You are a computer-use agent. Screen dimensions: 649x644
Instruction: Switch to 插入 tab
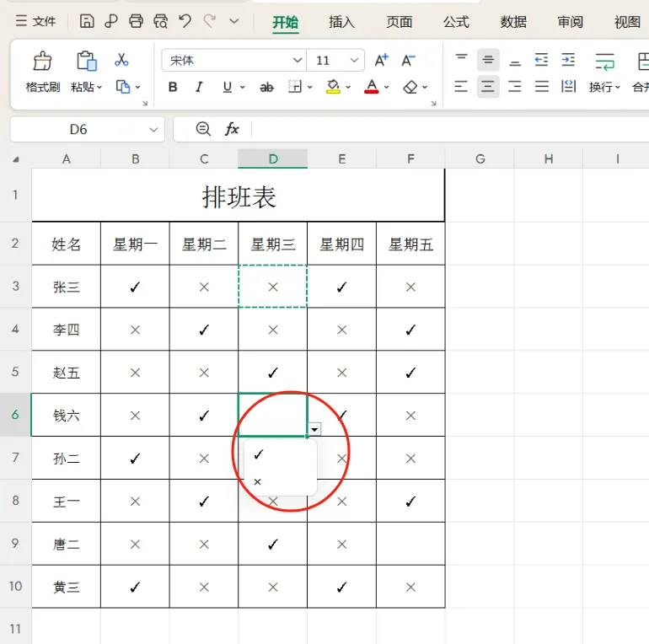(341, 22)
